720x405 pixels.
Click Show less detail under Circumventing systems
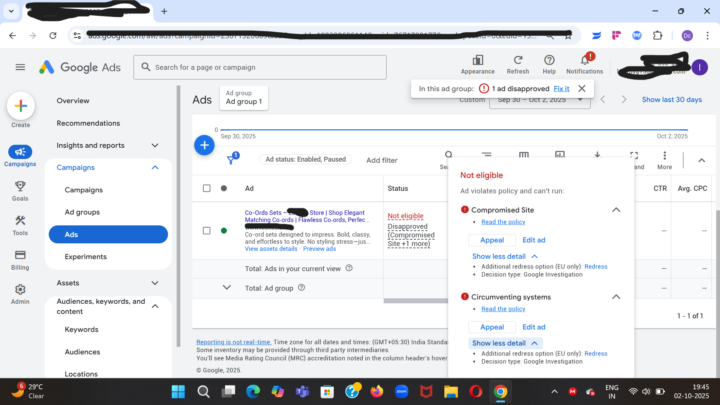pyautogui.click(x=505, y=343)
